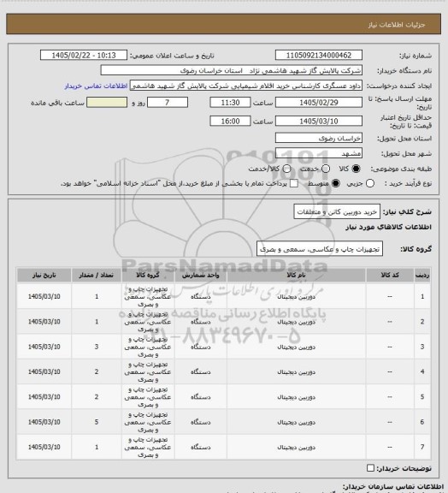Click quantity 2 in row 4
Viewport: 448px width, 493px height.
click(97, 372)
